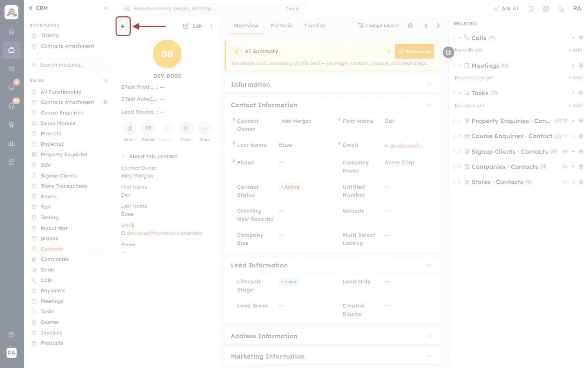Viewport: 588px width, 368px height.
Task: Collapse the CRM sidebar with double chevron
Action: [x=105, y=8]
